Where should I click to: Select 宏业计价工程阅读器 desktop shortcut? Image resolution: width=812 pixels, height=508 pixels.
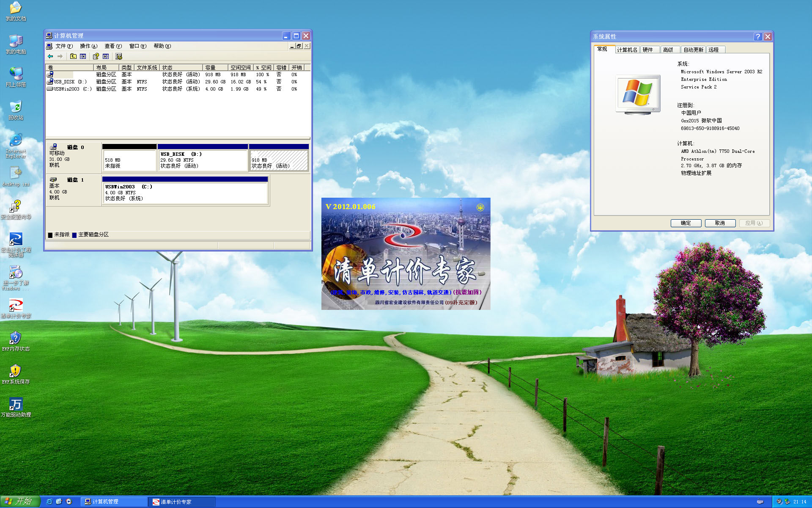click(16, 245)
